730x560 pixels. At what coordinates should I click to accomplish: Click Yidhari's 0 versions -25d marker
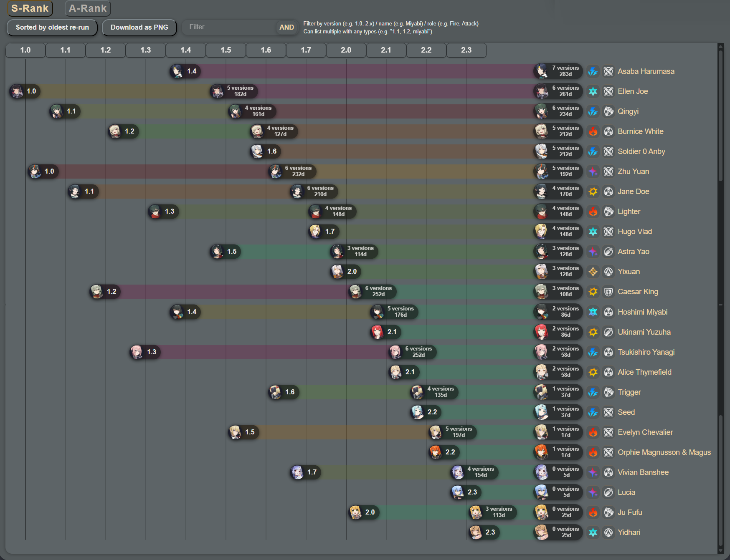(x=558, y=532)
